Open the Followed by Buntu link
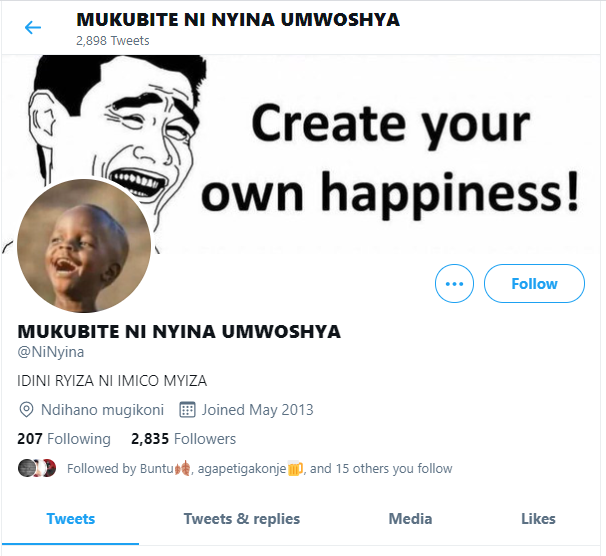This screenshot has height=556, width=606. point(120,468)
